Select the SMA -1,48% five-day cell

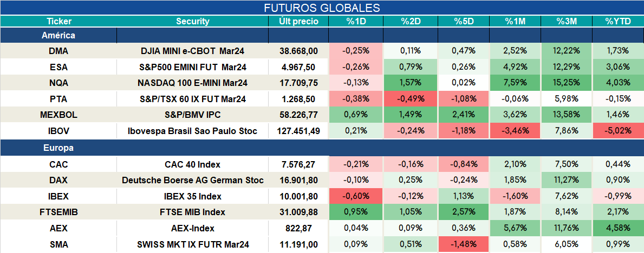click(x=463, y=244)
